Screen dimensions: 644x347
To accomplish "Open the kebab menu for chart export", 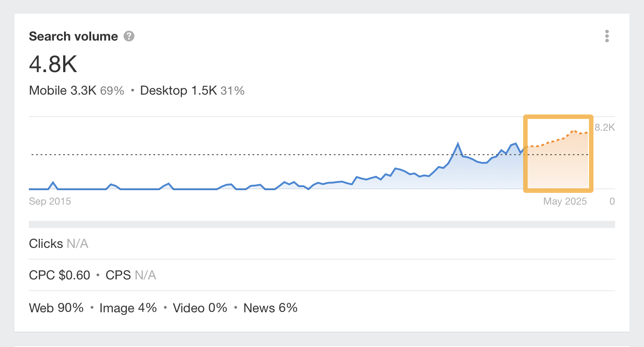I will point(607,36).
